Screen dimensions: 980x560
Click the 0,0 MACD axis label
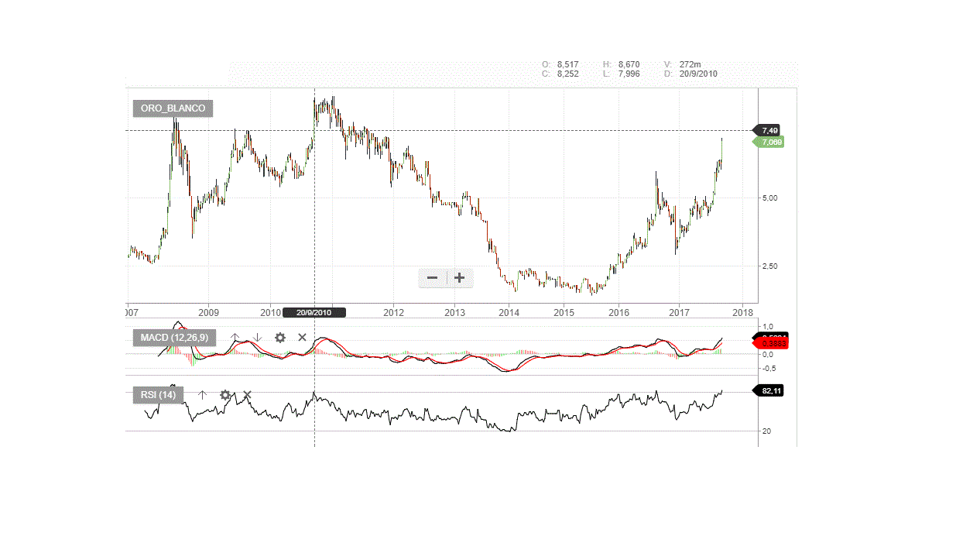point(769,354)
